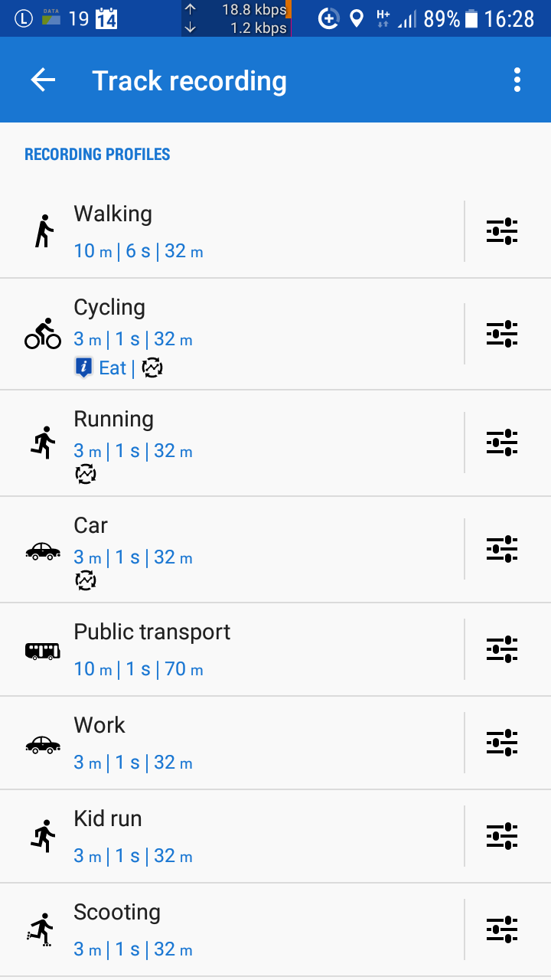Viewport: 551px width, 980px height.
Task: Open settings sliders for Running profile
Action: pos(502,443)
